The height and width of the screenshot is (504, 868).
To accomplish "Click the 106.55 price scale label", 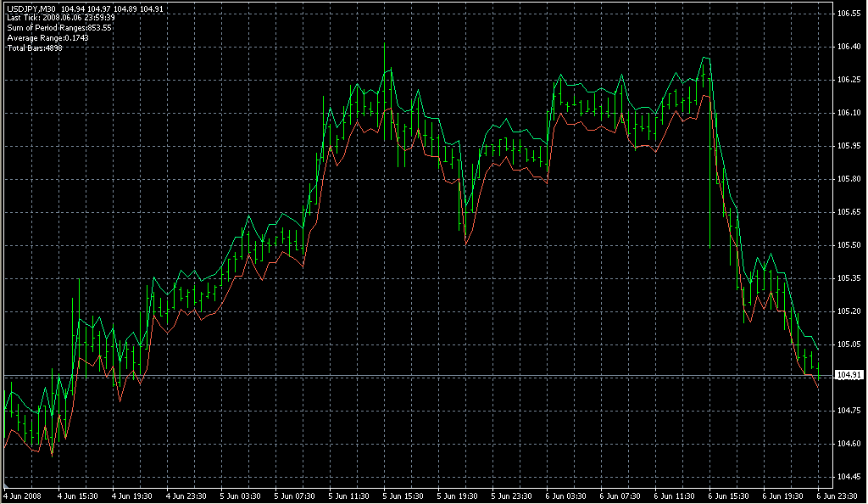I will pyautogui.click(x=849, y=14).
